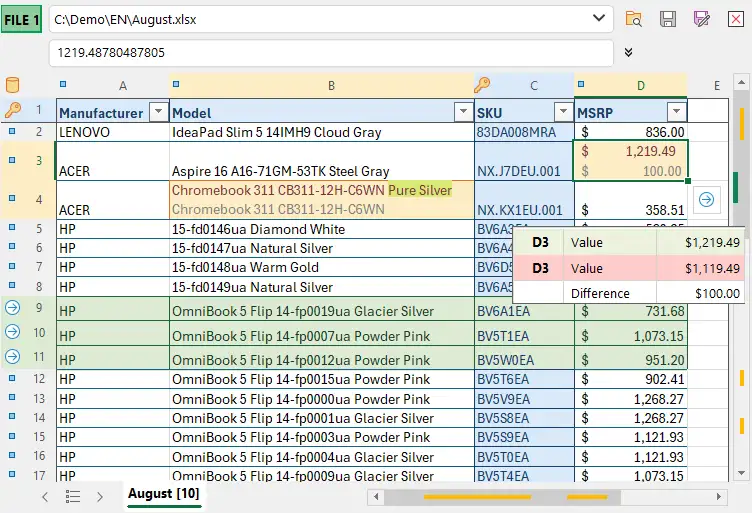Click the FILE 1 badge
Viewport: 752px width, 513px height.
pos(21,20)
